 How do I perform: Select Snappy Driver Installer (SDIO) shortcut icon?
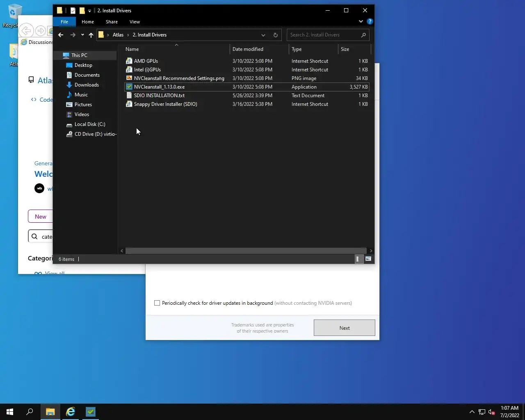point(129,104)
